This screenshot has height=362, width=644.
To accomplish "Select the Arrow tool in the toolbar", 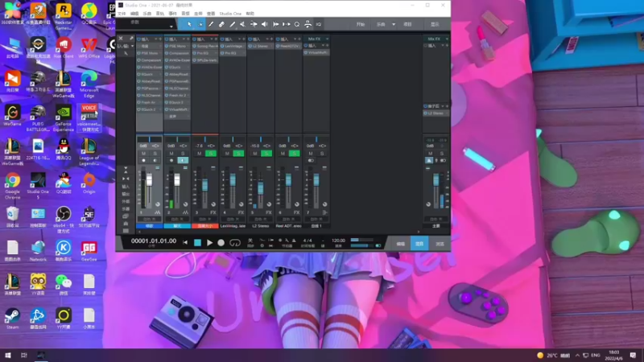I will (189, 24).
